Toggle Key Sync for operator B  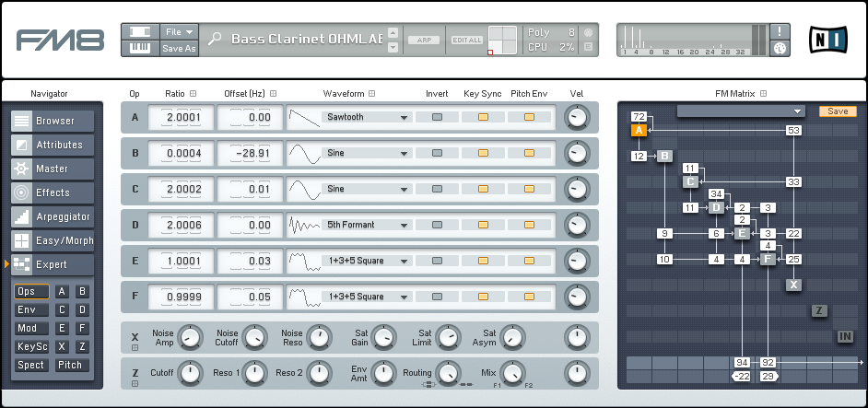(x=483, y=153)
